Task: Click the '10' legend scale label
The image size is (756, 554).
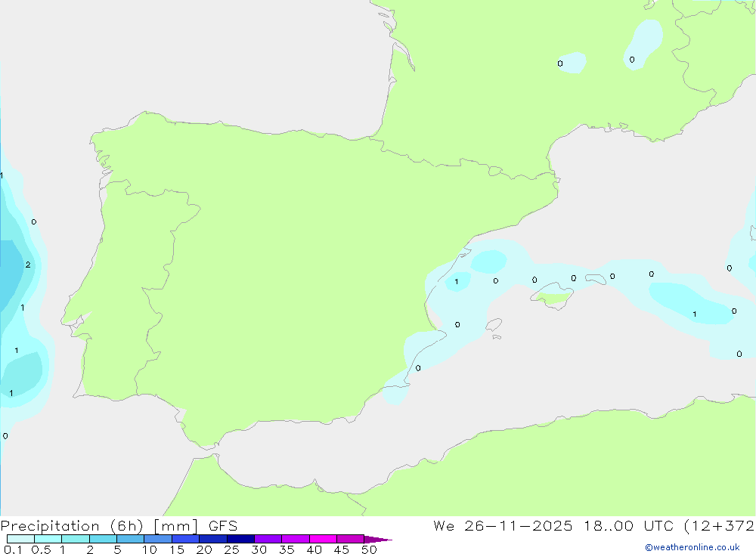Action: pos(149,549)
